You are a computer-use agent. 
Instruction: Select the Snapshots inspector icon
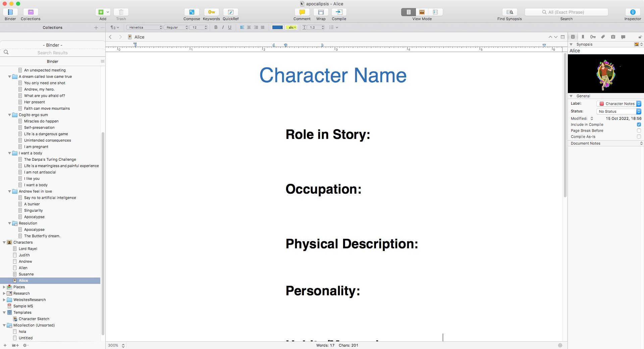pos(613,37)
